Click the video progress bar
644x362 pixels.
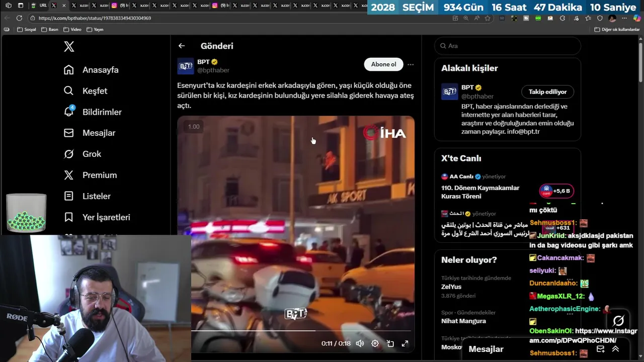pyautogui.click(x=301, y=331)
